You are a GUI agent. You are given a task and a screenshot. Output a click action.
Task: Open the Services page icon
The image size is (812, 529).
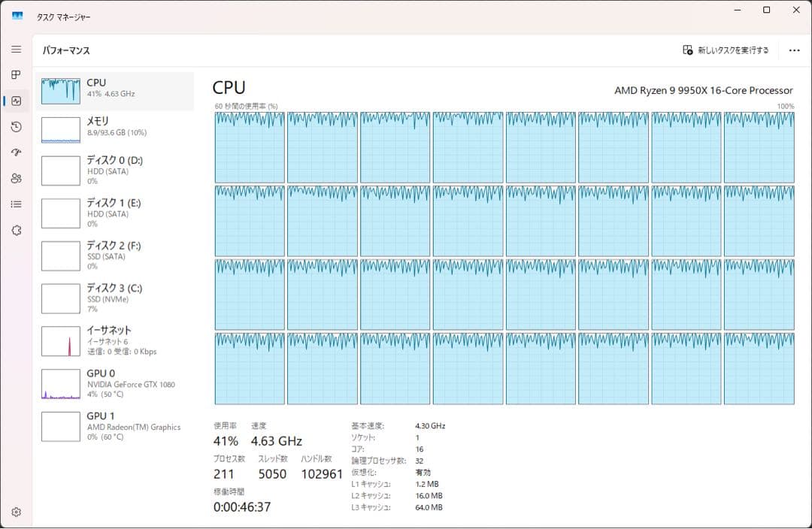[x=16, y=230]
